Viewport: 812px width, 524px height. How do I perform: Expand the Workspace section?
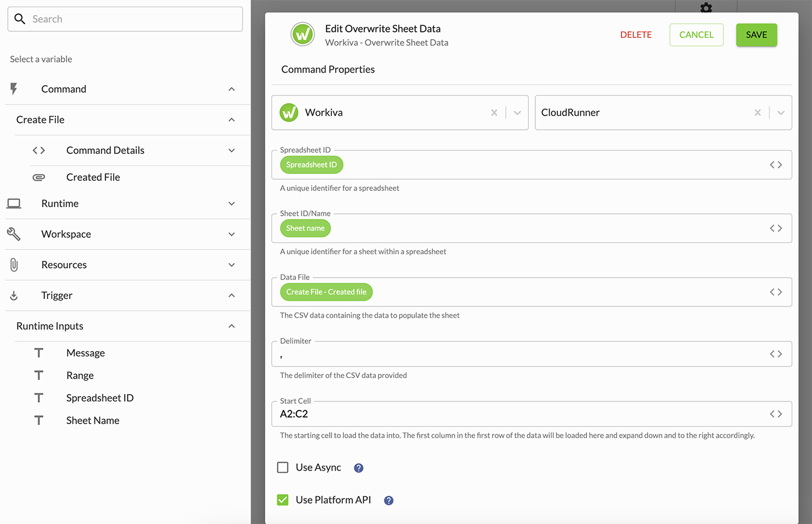232,234
